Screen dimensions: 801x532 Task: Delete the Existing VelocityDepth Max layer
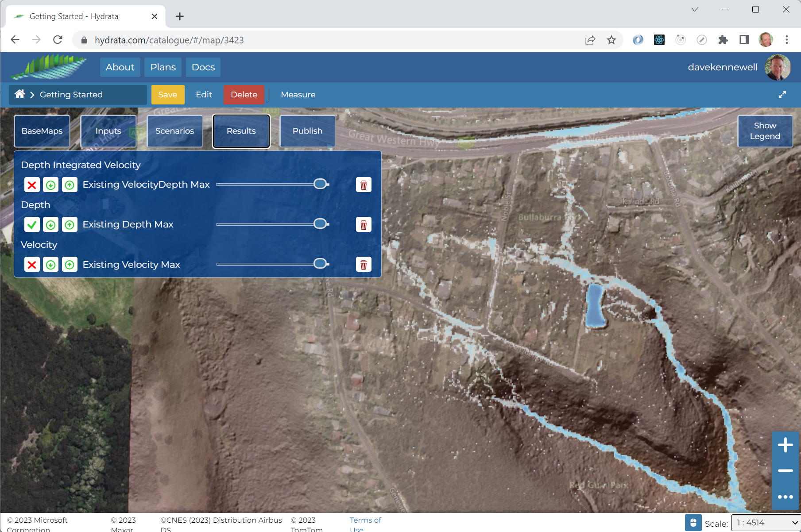pyautogui.click(x=364, y=185)
